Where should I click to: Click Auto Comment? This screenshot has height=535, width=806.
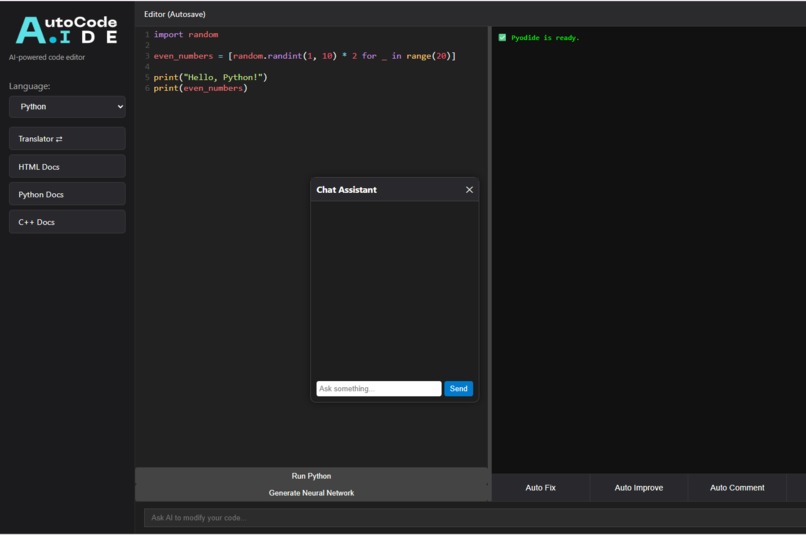click(737, 488)
